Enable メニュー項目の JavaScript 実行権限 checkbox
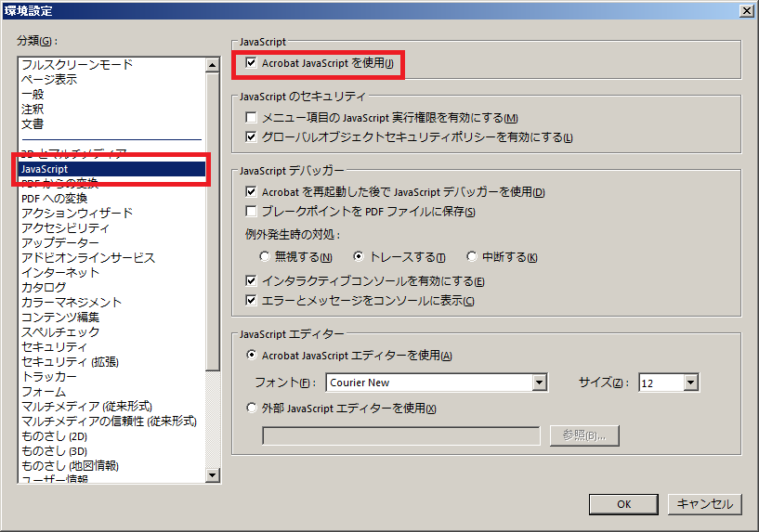The height and width of the screenshot is (532, 759). tap(251, 118)
